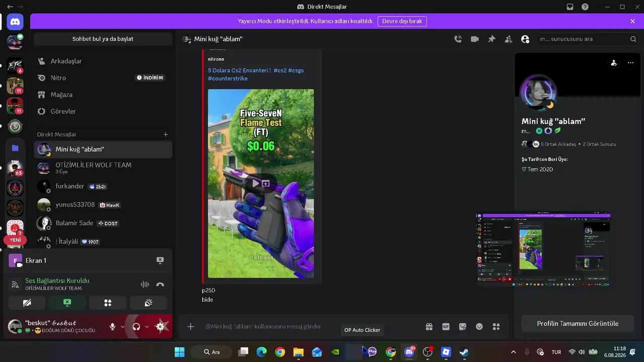
Task: Open the three-dot profile options menu
Action: click(630, 63)
